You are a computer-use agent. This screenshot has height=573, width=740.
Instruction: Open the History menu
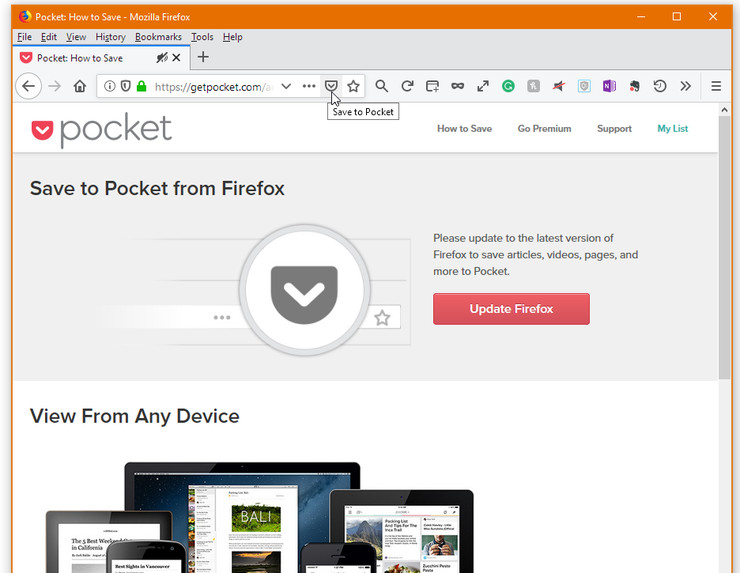pyautogui.click(x=110, y=37)
